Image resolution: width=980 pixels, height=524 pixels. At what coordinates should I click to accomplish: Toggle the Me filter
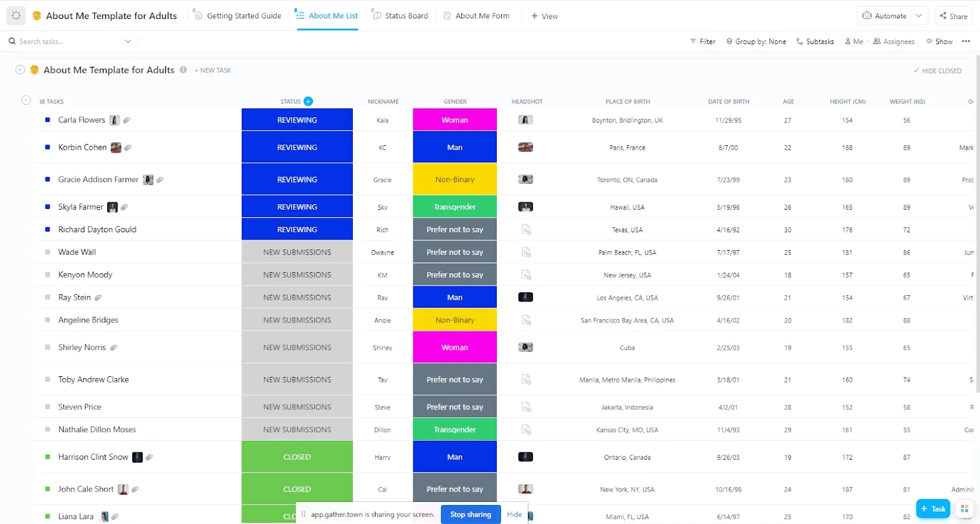point(854,42)
